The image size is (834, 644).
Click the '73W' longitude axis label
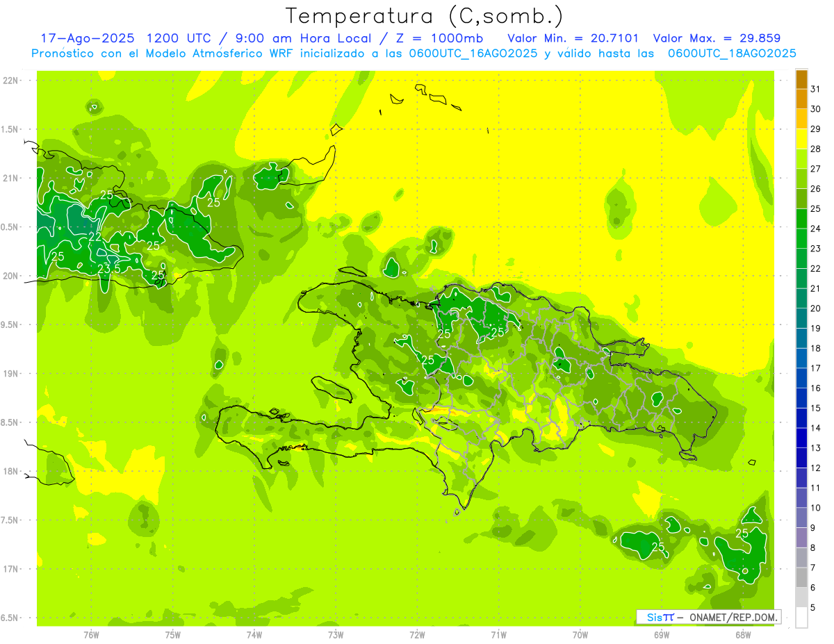pos(336,635)
